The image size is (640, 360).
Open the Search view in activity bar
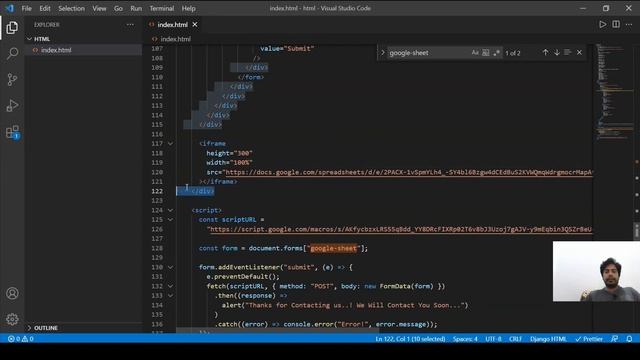click(12, 53)
